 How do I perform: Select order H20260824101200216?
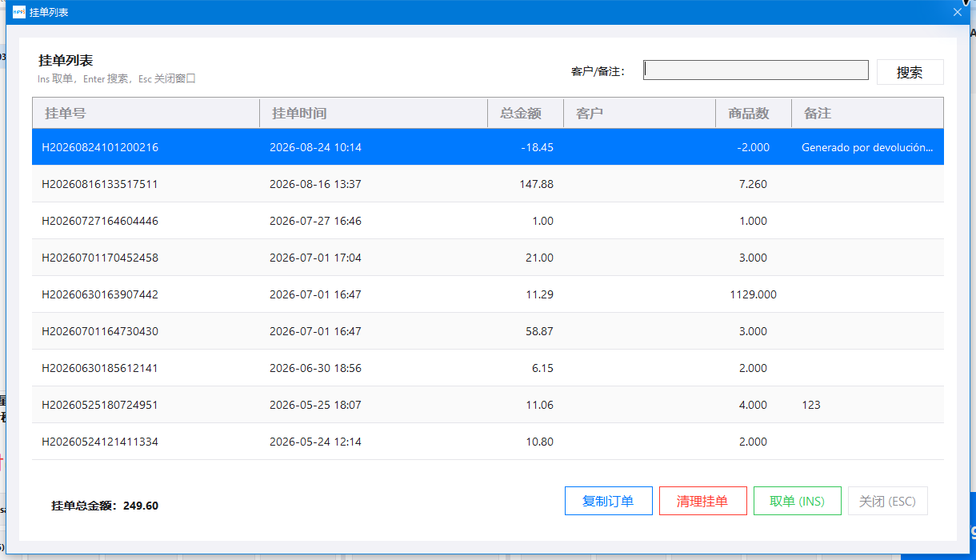tap(488, 147)
